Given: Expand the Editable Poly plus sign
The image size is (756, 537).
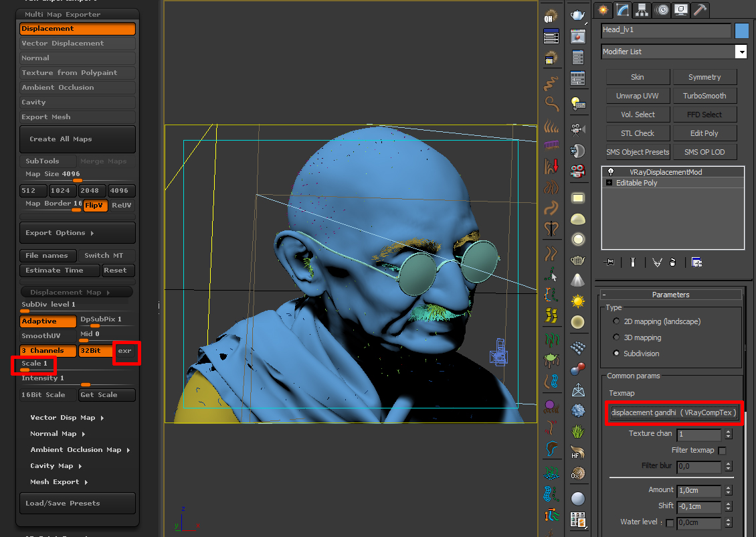Looking at the screenshot, I should (609, 183).
